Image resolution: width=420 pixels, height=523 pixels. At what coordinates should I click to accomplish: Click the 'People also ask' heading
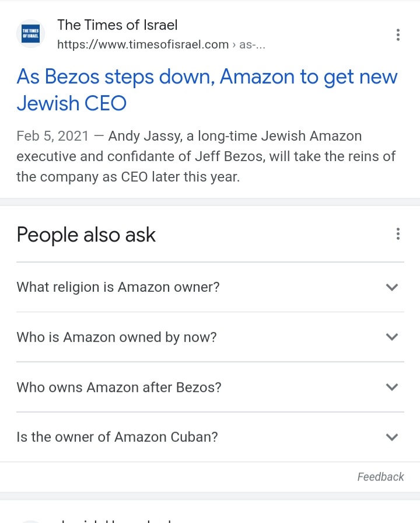tap(86, 235)
